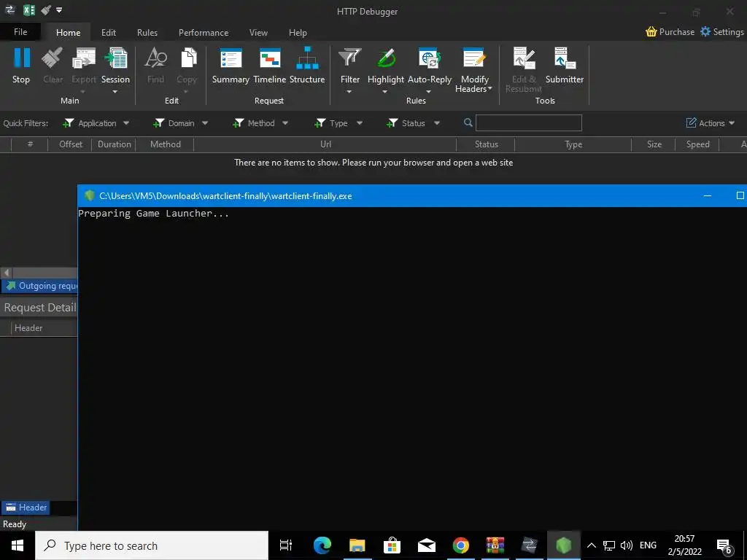This screenshot has height=560, width=747.
Task: Switch to the Rules ribbon tab
Action: (x=147, y=32)
